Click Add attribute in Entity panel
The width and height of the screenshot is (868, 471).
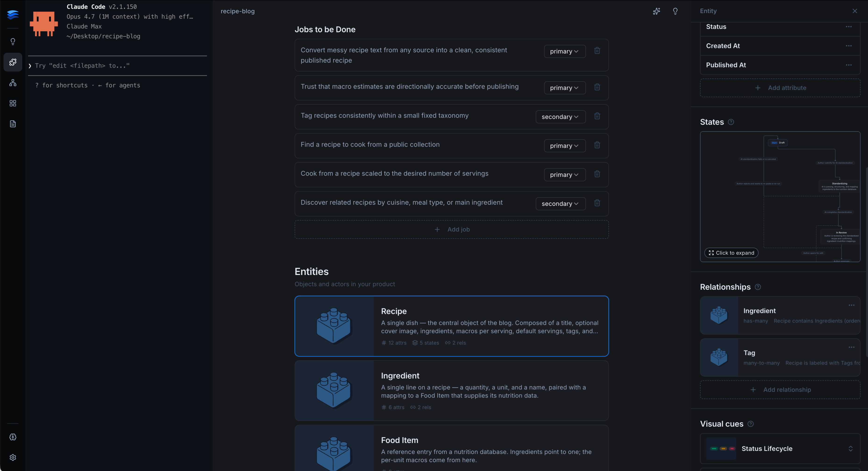click(780, 88)
